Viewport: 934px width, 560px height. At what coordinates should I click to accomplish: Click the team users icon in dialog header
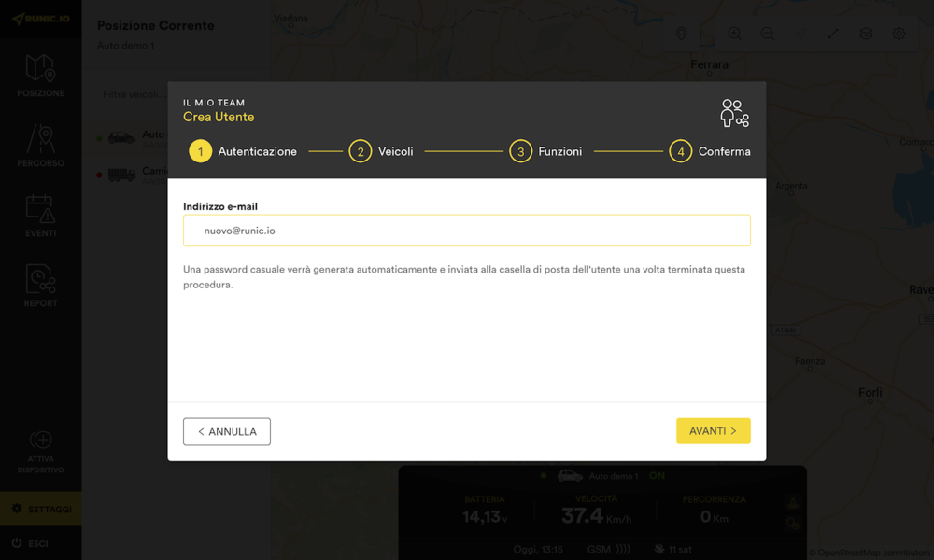click(x=734, y=114)
